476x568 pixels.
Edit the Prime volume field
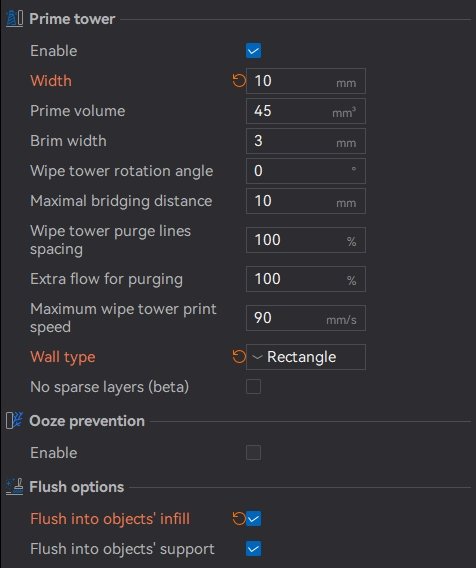pyautogui.click(x=306, y=111)
